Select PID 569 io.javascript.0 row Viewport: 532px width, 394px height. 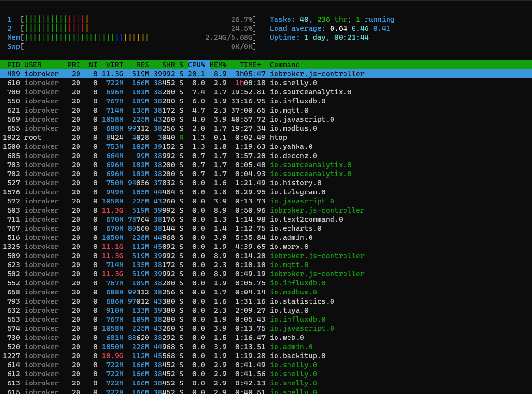pyautogui.click(x=266, y=119)
